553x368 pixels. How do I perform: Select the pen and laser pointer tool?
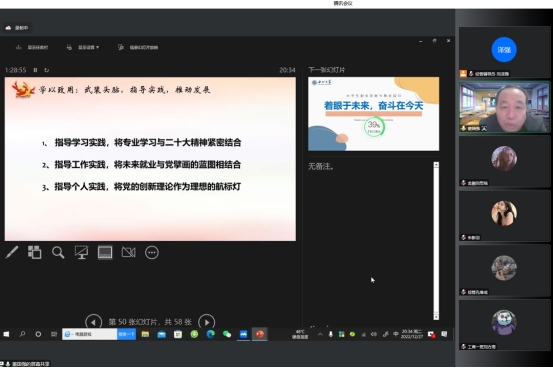tap(12, 253)
